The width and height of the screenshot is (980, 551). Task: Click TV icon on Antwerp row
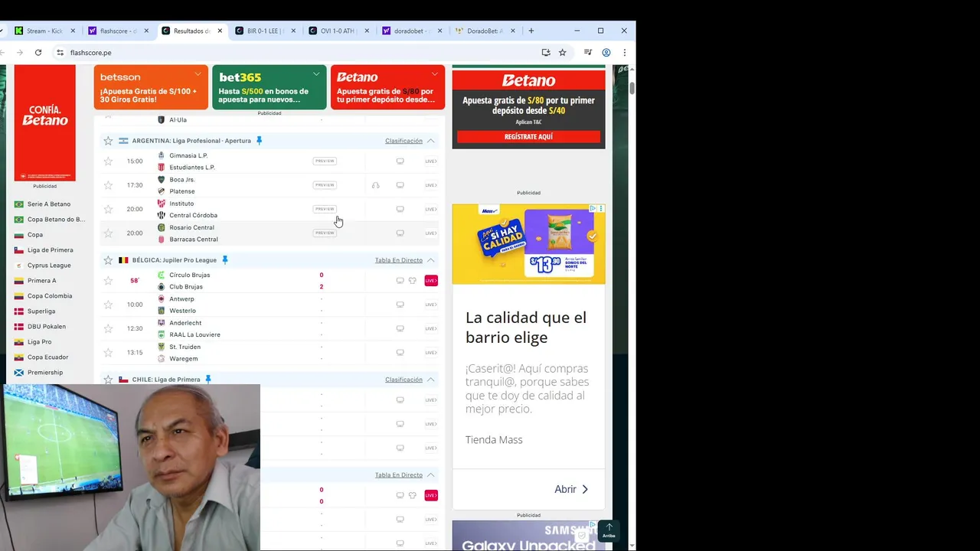400,305
